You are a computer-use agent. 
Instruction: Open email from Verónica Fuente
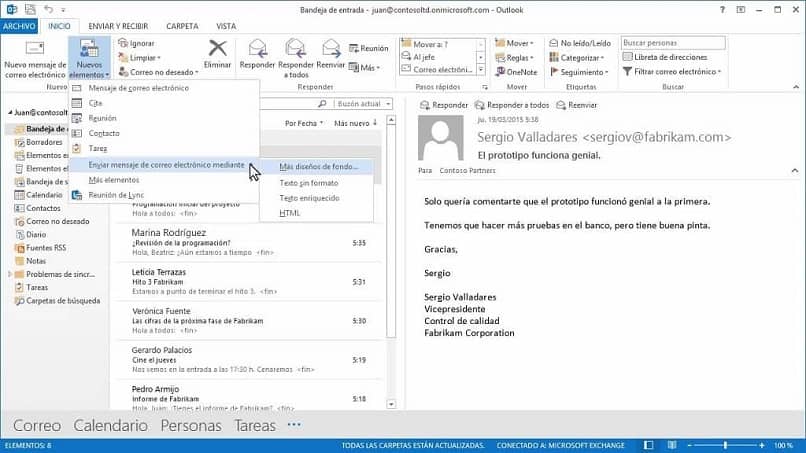248,321
